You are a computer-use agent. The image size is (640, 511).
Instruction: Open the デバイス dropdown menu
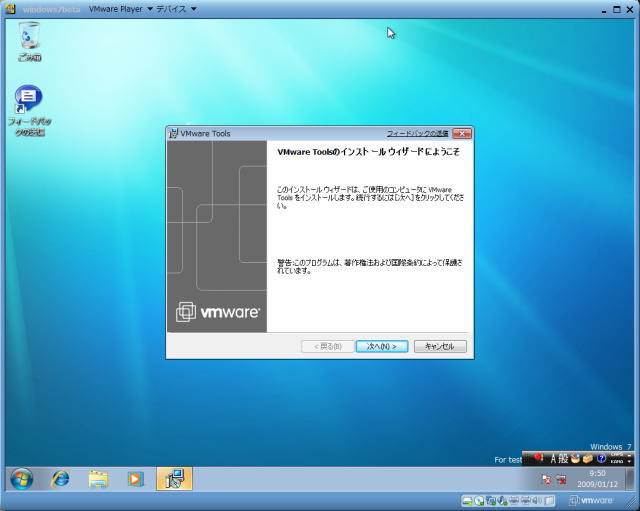tap(176, 9)
